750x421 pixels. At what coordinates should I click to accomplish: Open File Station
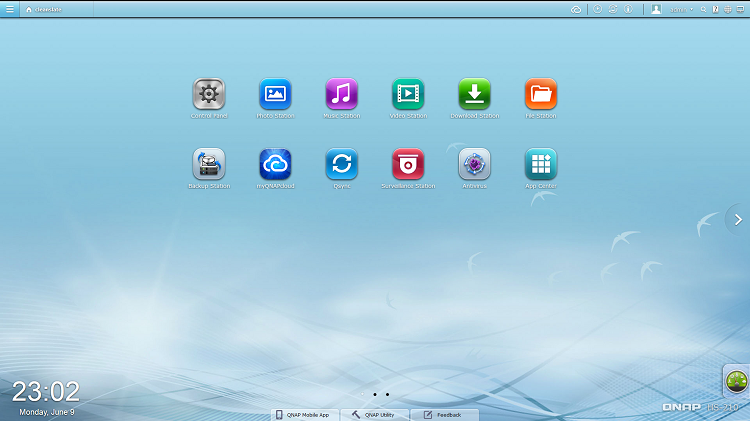pyautogui.click(x=541, y=94)
